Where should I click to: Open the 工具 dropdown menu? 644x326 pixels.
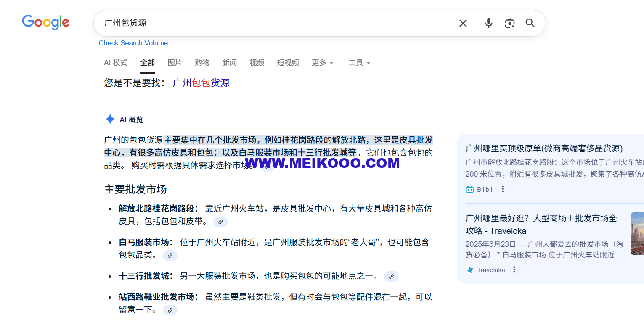(x=359, y=63)
